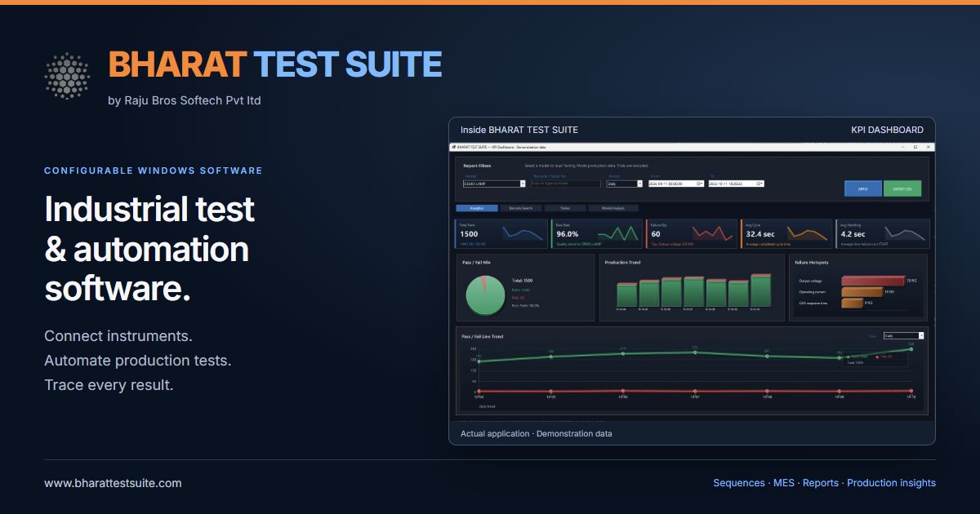The image size is (980, 514).
Task: Open the From date picker field
Action: [675, 184]
